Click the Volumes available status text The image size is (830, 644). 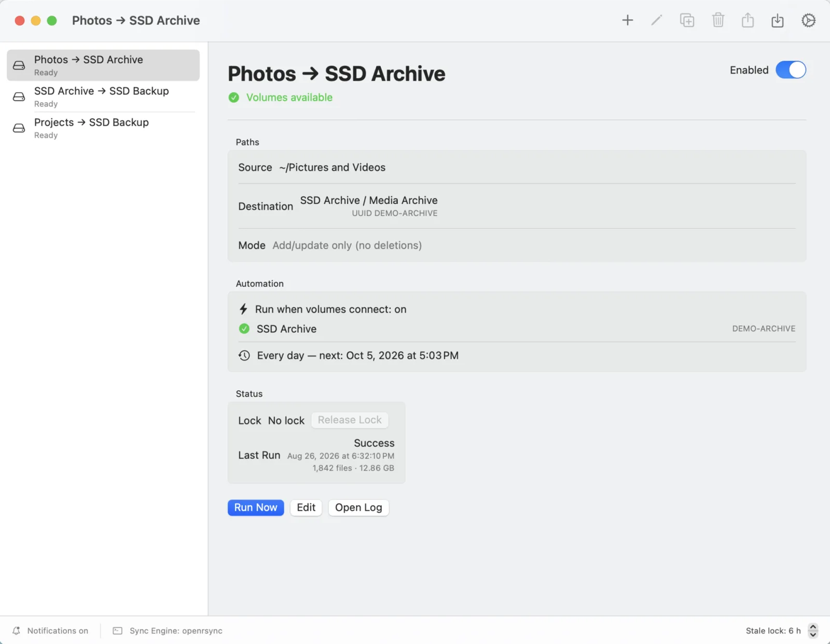pos(289,98)
